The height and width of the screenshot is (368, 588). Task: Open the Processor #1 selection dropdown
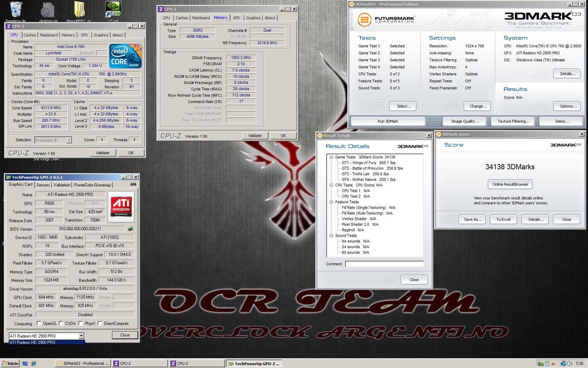pyautogui.click(x=69, y=140)
